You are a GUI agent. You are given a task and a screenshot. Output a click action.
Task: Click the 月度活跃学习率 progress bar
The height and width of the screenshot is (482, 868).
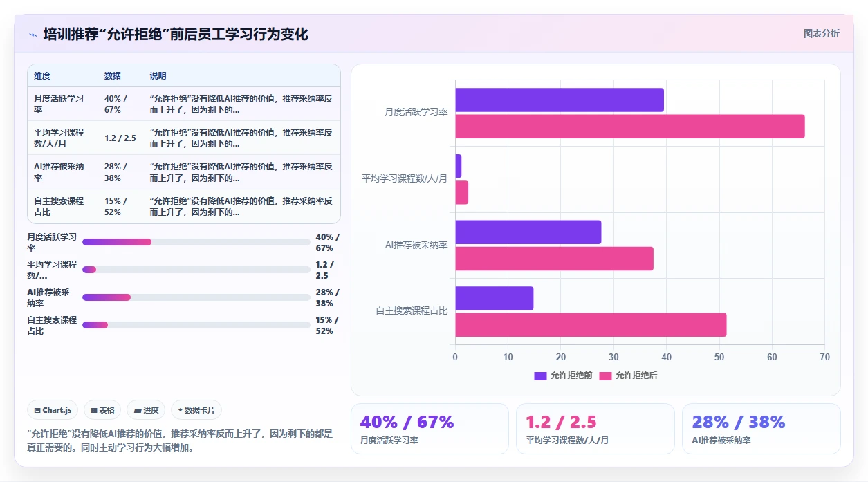pyautogui.click(x=196, y=242)
